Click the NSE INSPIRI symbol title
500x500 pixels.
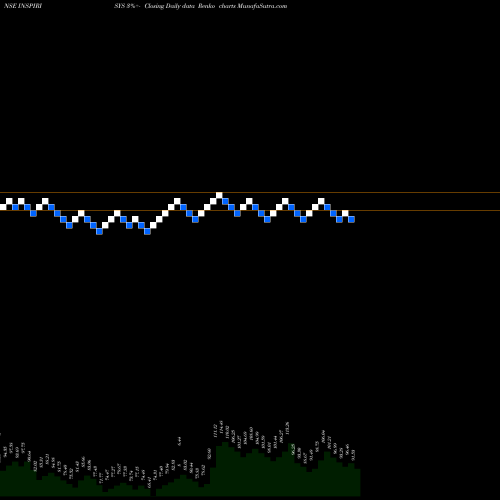(x=23, y=6)
